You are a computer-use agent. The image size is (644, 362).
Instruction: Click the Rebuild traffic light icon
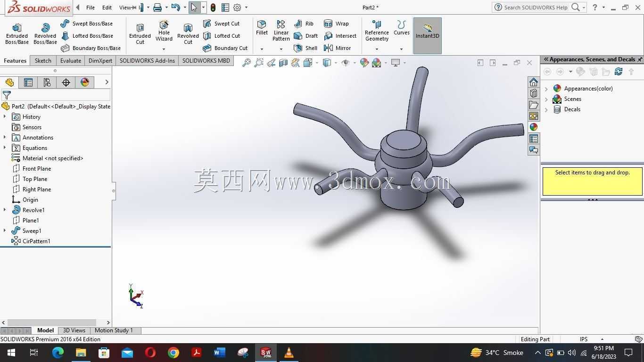[213, 8]
